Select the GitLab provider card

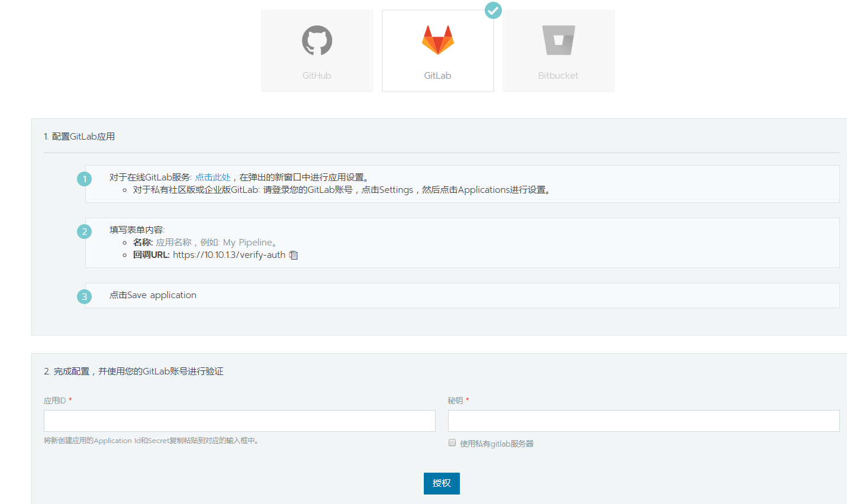438,51
